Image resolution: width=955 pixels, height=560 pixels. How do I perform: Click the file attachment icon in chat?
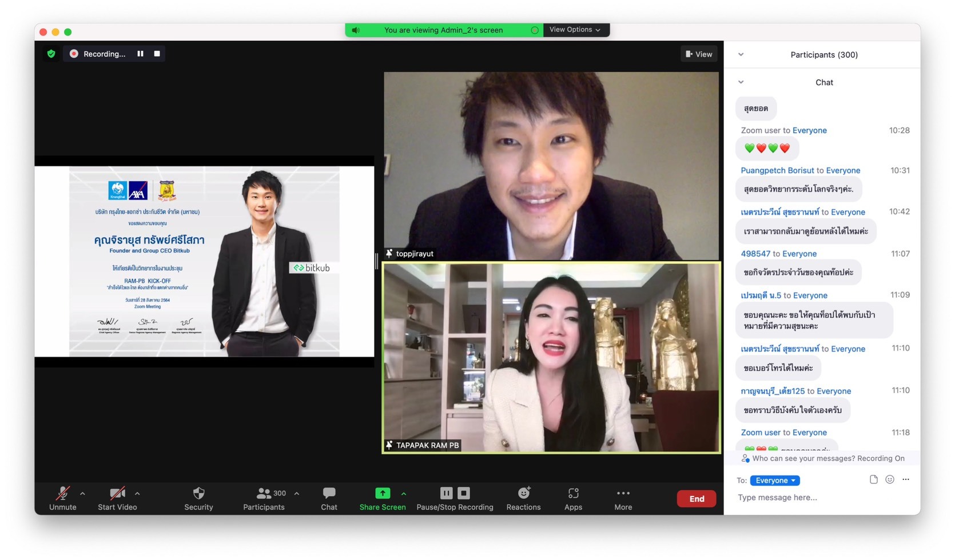click(874, 479)
